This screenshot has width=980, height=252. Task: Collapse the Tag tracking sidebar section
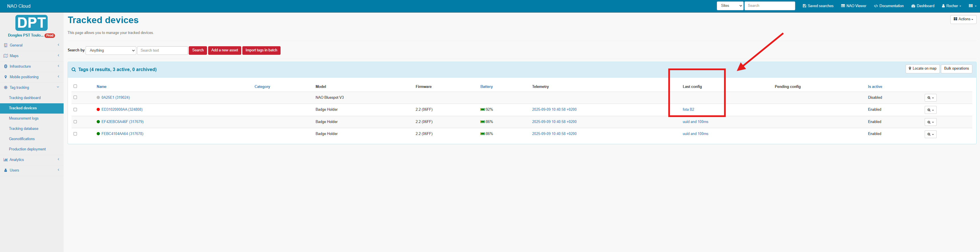[x=32, y=88]
